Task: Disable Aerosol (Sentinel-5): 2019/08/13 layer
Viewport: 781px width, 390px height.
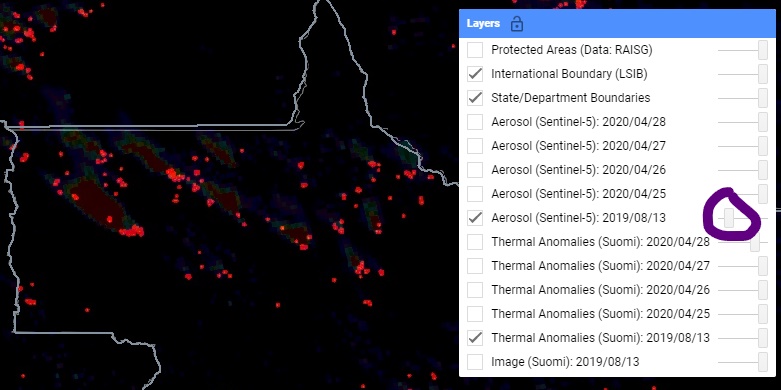Action: 475,218
